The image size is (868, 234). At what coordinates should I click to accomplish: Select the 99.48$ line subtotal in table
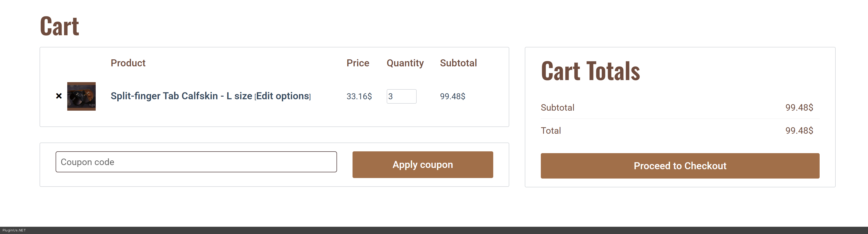pos(452,96)
